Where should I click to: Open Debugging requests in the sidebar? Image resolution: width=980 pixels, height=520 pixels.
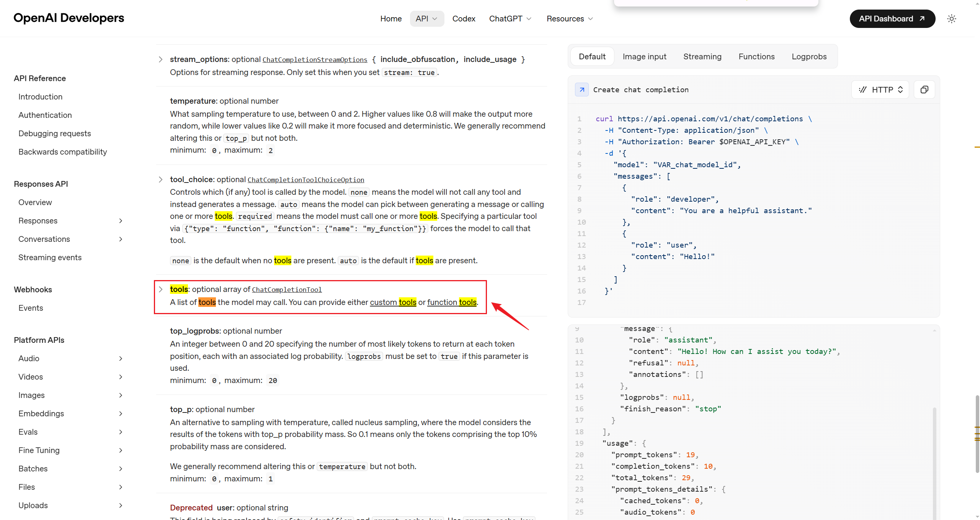pyautogui.click(x=55, y=134)
